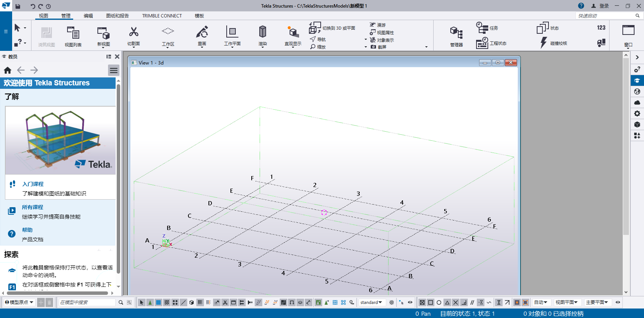Switch view with 切换到 3D 或平面
The width and height of the screenshot is (644, 318).
coord(332,28)
